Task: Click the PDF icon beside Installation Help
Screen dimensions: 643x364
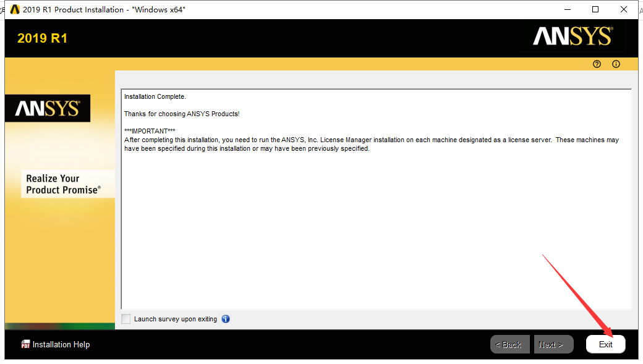Action: 25,344
